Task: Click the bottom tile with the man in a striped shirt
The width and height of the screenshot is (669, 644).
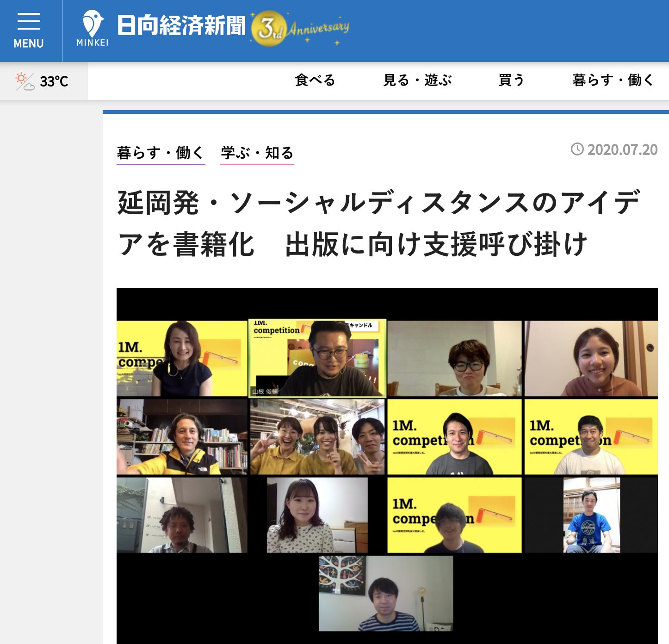Action: [386, 594]
